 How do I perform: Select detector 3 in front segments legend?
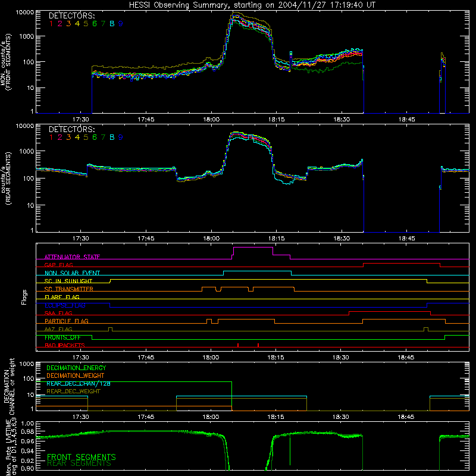point(68,24)
